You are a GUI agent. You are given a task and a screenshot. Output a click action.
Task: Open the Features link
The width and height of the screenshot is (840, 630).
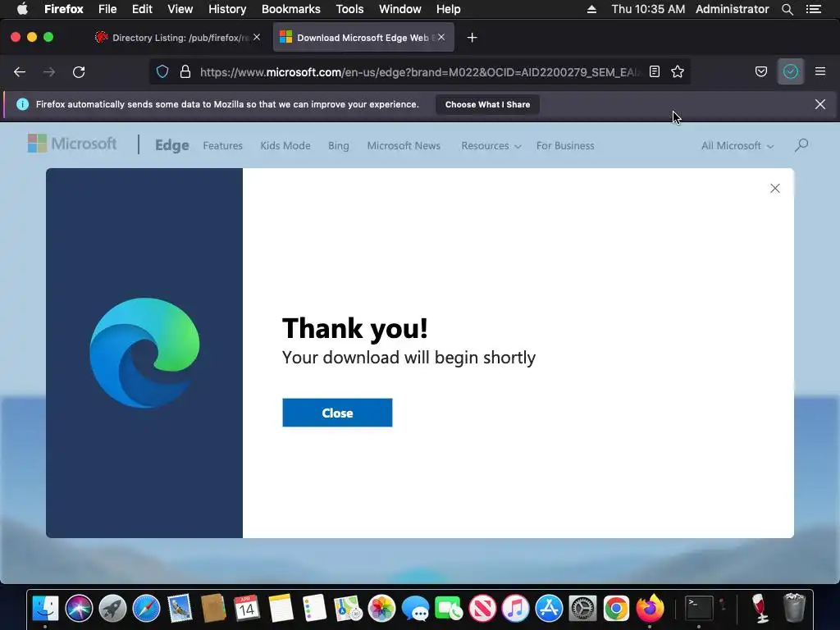[x=223, y=146]
